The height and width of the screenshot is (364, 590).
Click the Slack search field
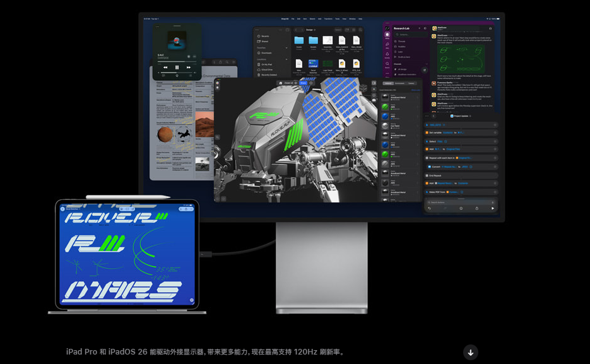[410, 35]
